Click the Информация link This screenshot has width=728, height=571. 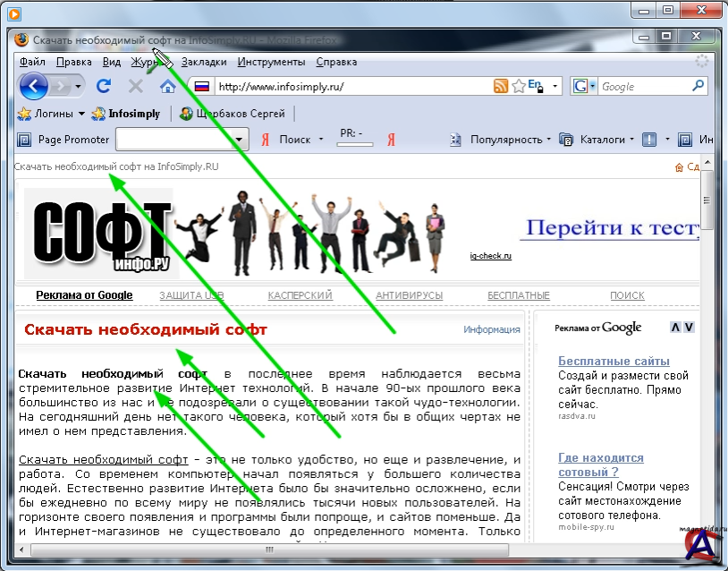pyautogui.click(x=491, y=329)
